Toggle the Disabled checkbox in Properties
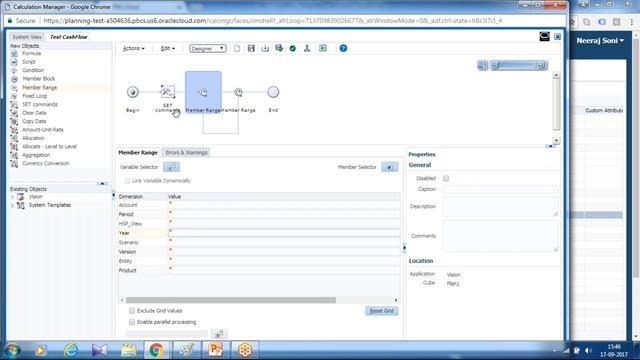The width and height of the screenshot is (640, 360). coord(446,178)
